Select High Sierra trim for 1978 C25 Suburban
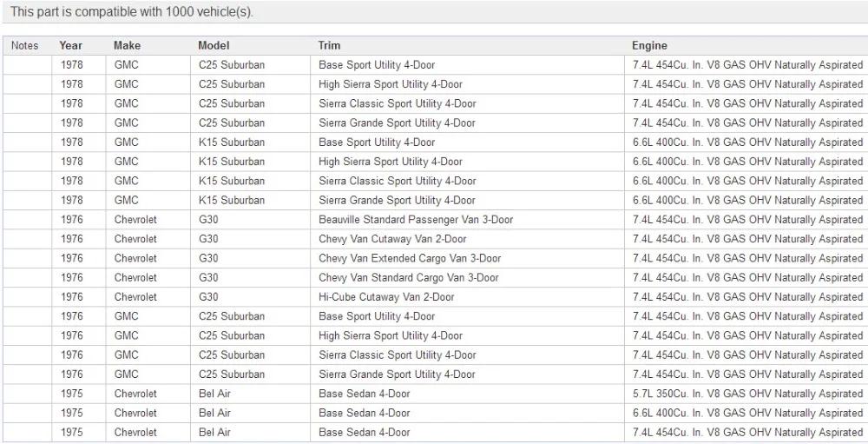This screenshot has width=868, height=444. tap(467, 84)
